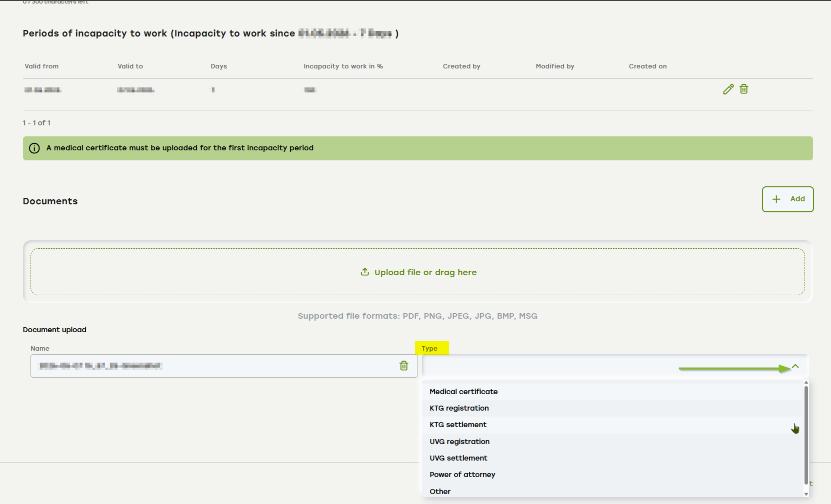Click the document Name input field

tap(224, 366)
